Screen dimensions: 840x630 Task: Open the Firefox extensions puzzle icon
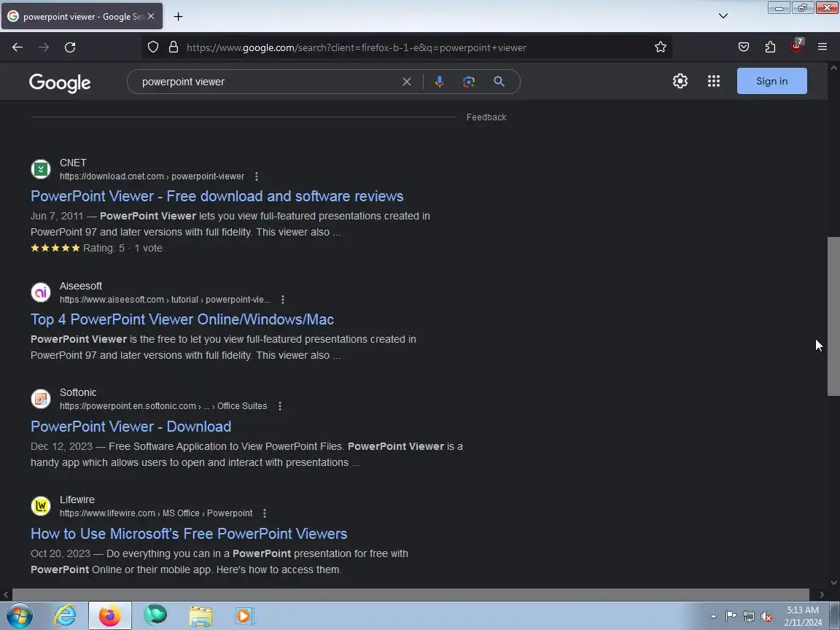tap(770, 47)
